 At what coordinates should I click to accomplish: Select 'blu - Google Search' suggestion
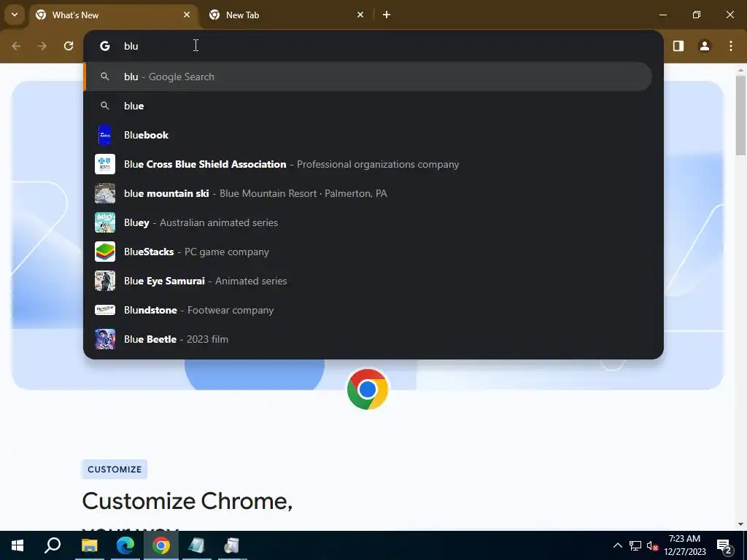[368, 77]
